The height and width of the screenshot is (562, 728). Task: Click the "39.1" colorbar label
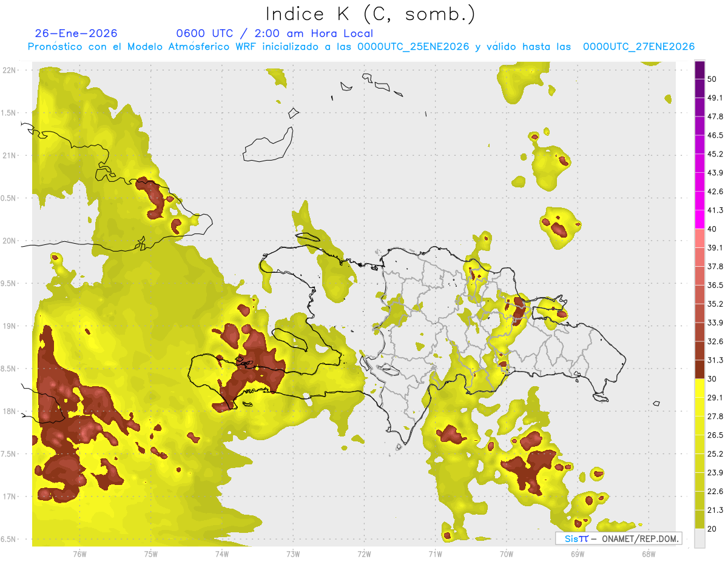715,247
